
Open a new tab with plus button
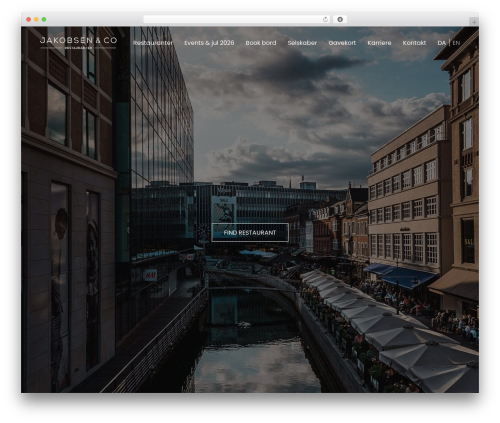(474, 22)
